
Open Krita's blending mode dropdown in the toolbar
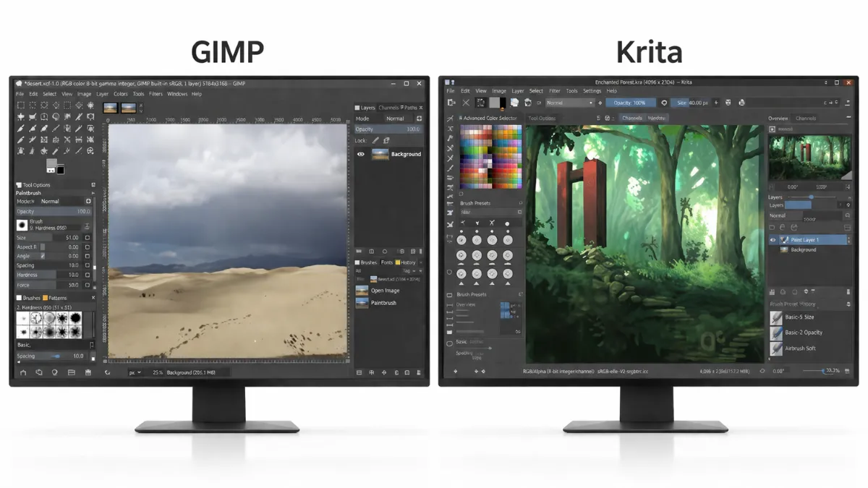click(569, 104)
